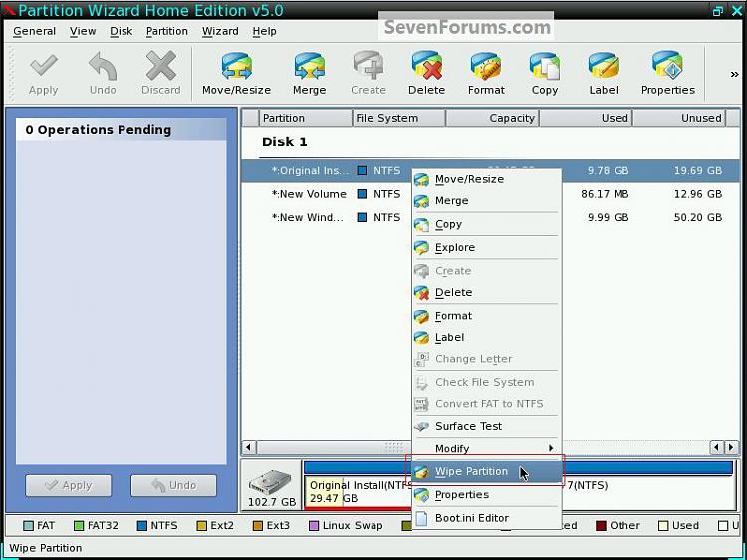The width and height of the screenshot is (747, 560).
Task: Click the NTFS legend color swatch
Action: (141, 526)
